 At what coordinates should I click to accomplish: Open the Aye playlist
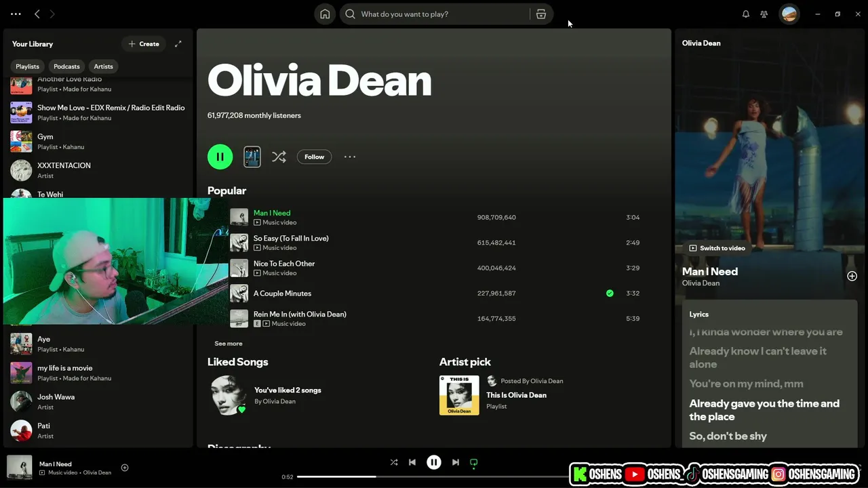[98, 344]
